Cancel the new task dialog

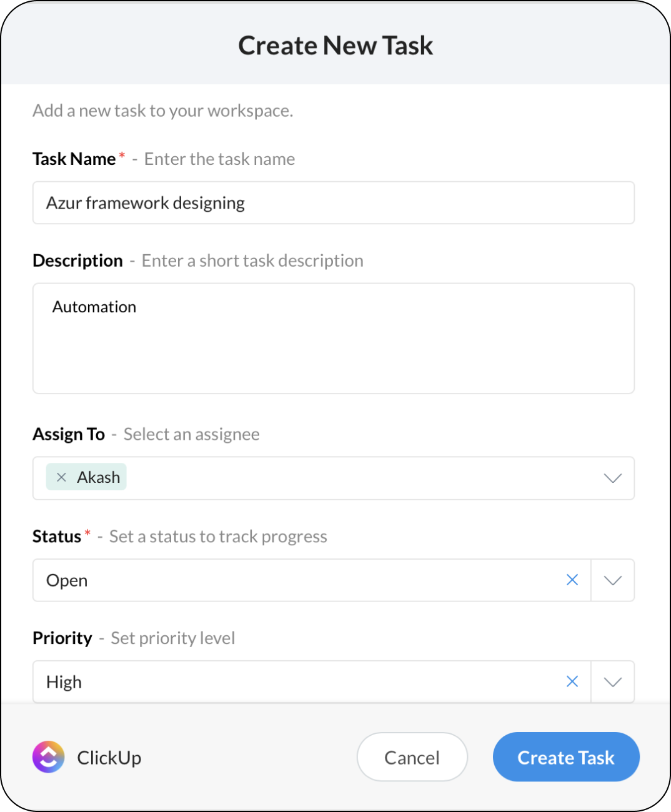tap(412, 757)
